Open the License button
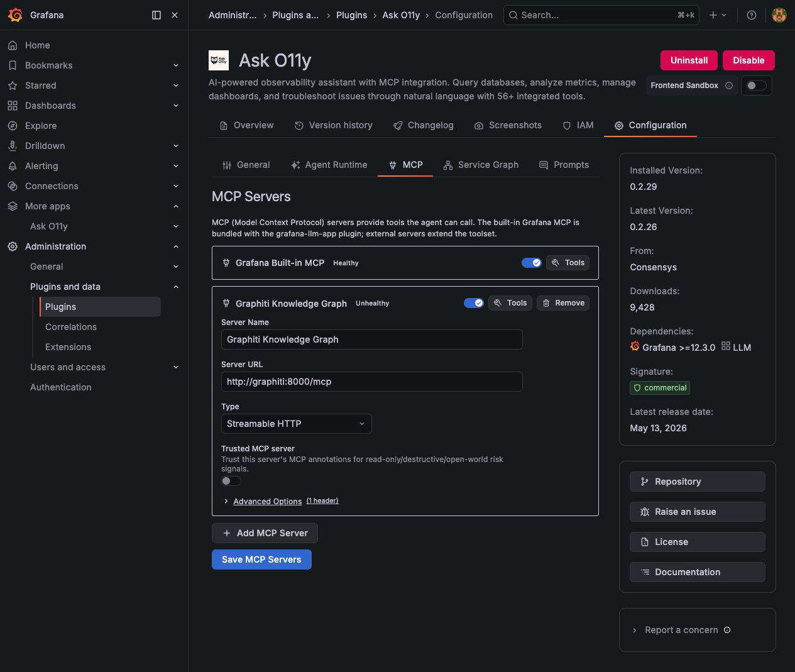The image size is (795, 672). pyautogui.click(x=698, y=542)
